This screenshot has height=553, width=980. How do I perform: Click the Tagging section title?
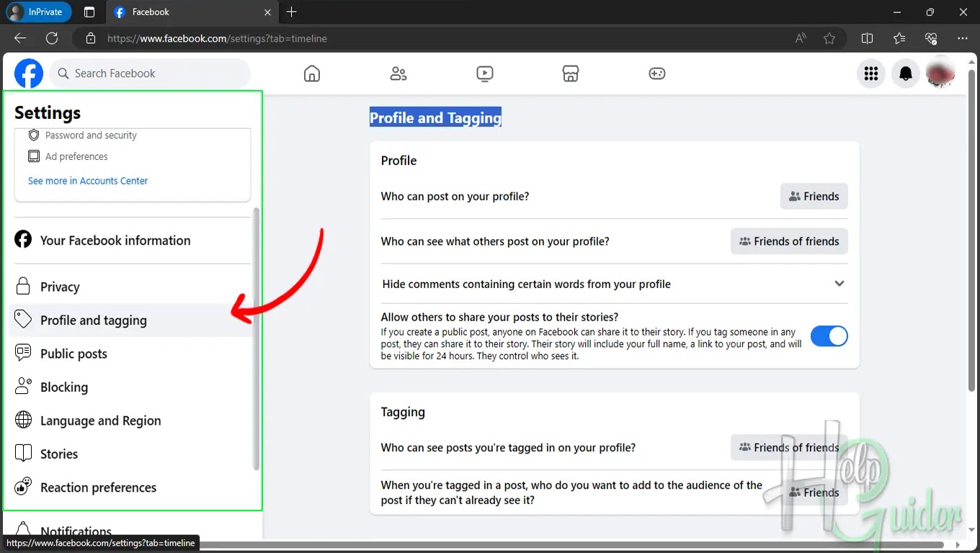[x=403, y=412]
